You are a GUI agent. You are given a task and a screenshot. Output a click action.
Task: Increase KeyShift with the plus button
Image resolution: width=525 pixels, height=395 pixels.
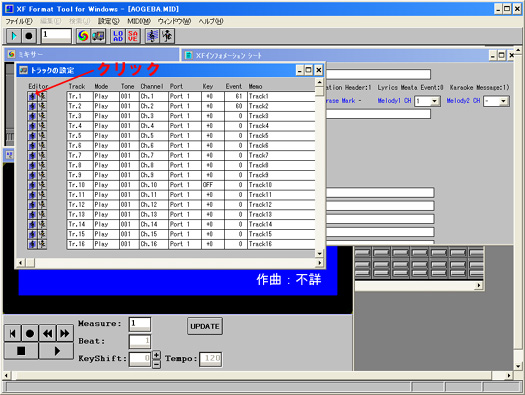156,355
